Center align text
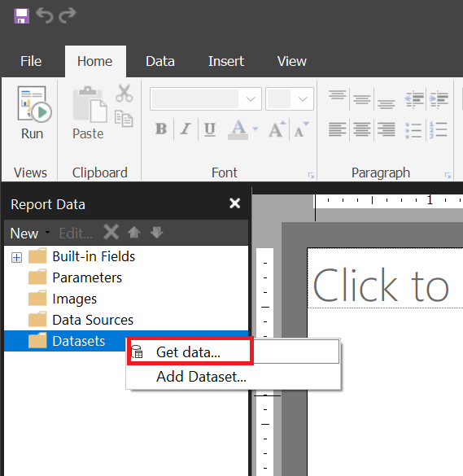This screenshot has height=476, width=463. tap(362, 129)
